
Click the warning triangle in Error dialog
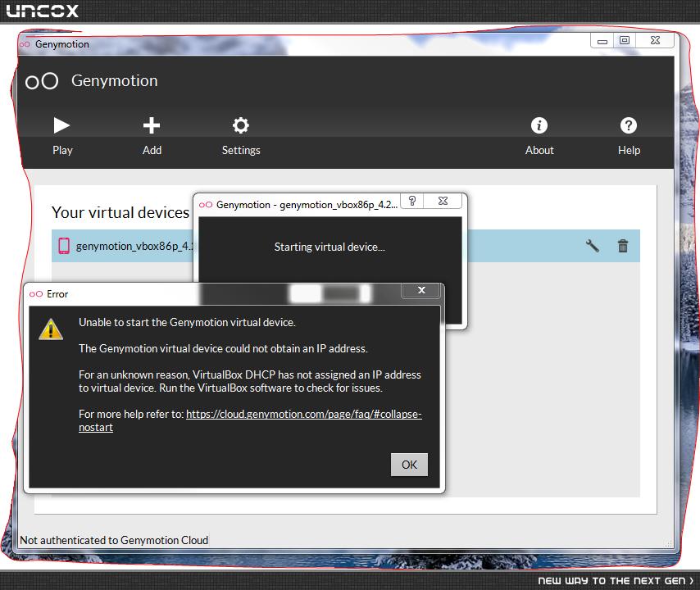[x=51, y=329]
